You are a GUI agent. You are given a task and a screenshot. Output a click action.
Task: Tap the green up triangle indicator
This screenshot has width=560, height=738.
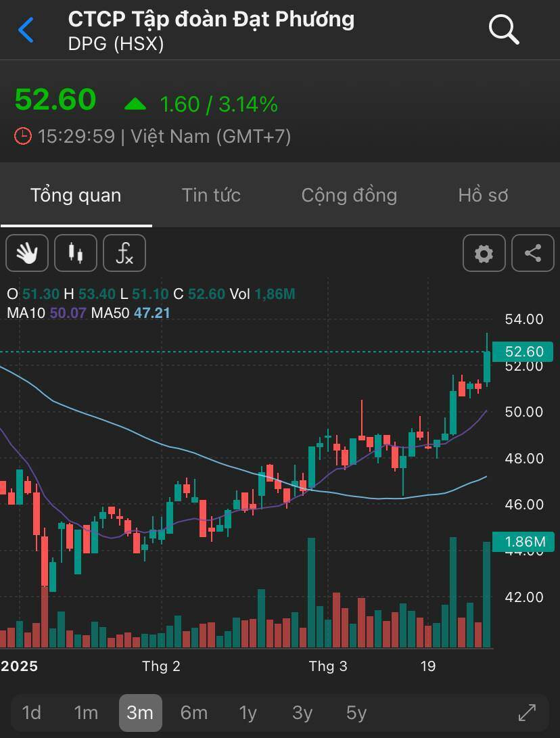(135, 103)
